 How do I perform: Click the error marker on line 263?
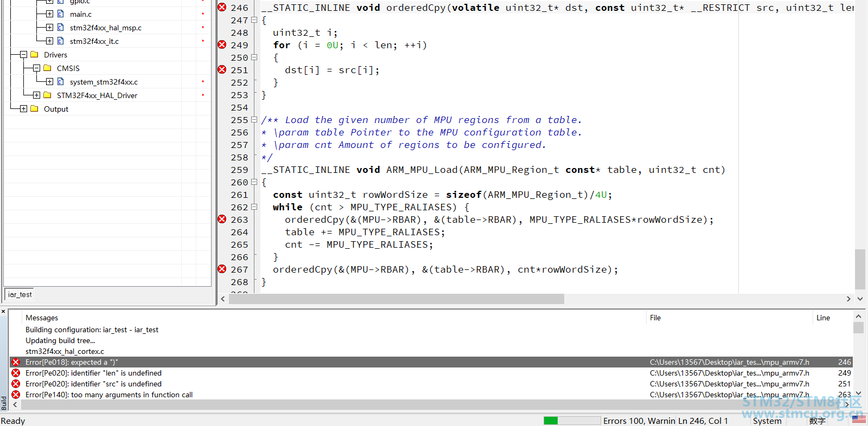pyautogui.click(x=222, y=219)
